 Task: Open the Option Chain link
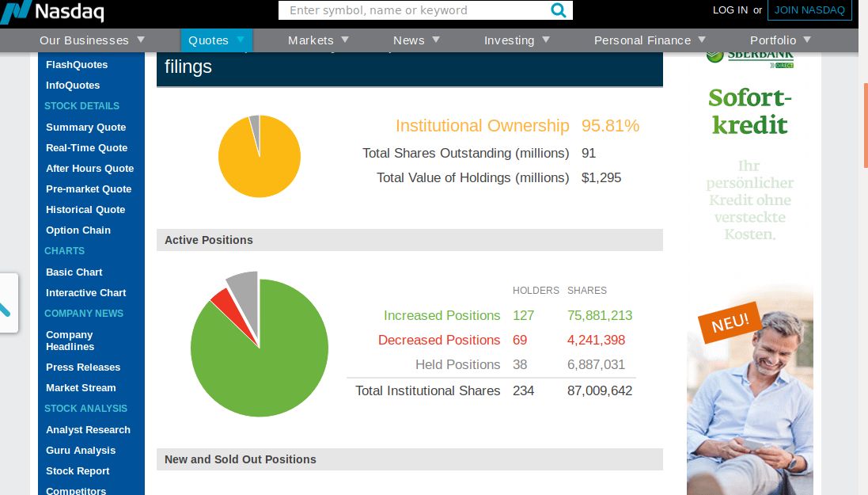point(78,230)
